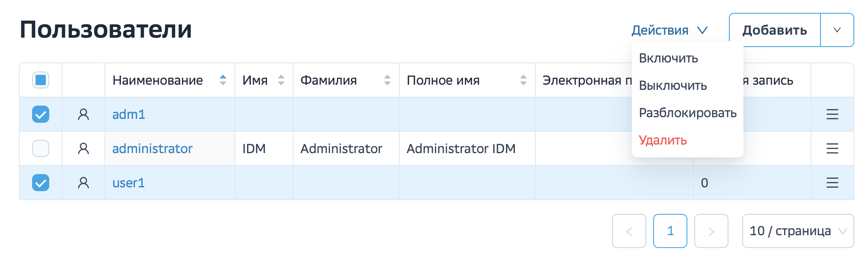Screen dimensions: 868x272
Task: Click user icon in user1 row
Action: [83, 183]
